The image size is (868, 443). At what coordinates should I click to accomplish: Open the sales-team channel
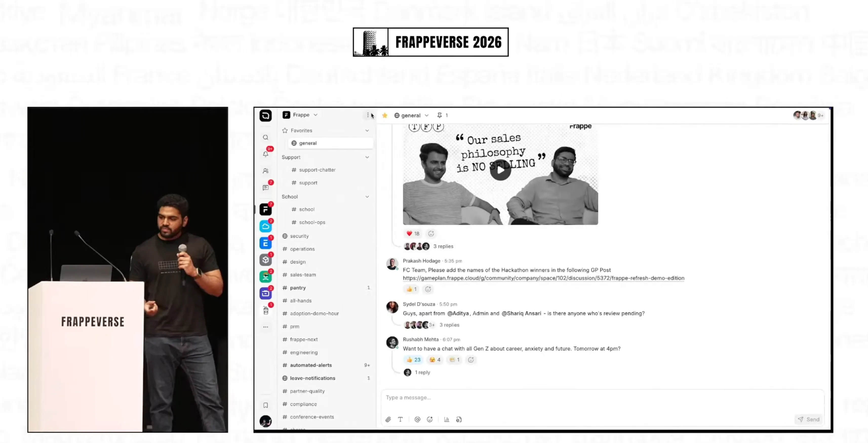(x=327, y=275)
